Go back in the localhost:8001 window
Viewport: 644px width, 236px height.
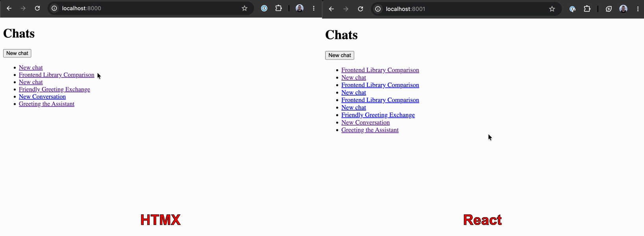331,9
